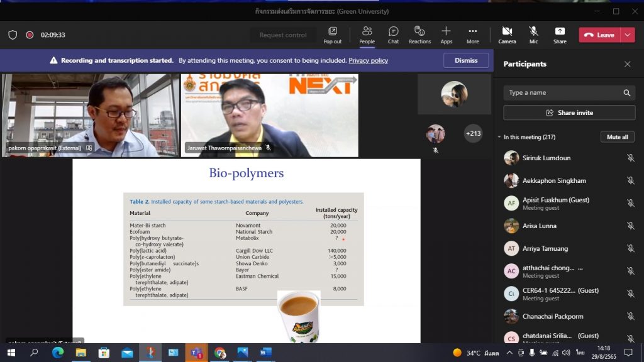Open Microsoft Edge from the taskbar
This screenshot has width=644, height=362.
(x=58, y=353)
